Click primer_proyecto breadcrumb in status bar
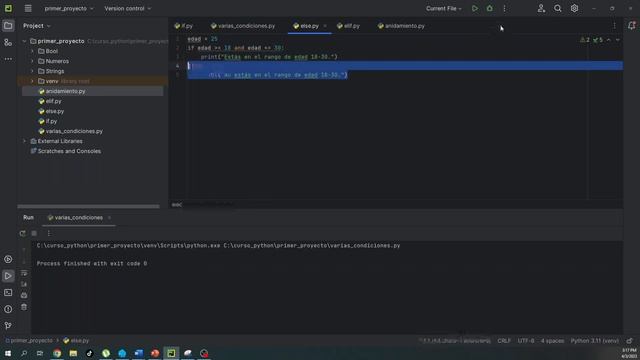This screenshot has height=360, width=640. (31, 340)
